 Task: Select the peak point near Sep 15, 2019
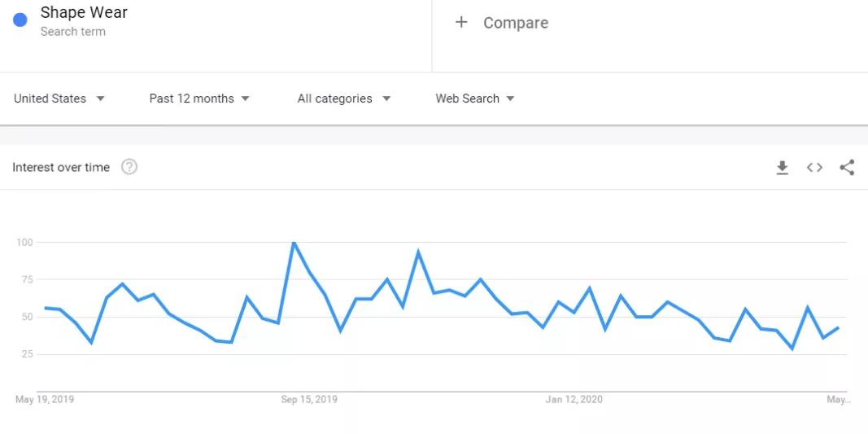point(294,243)
